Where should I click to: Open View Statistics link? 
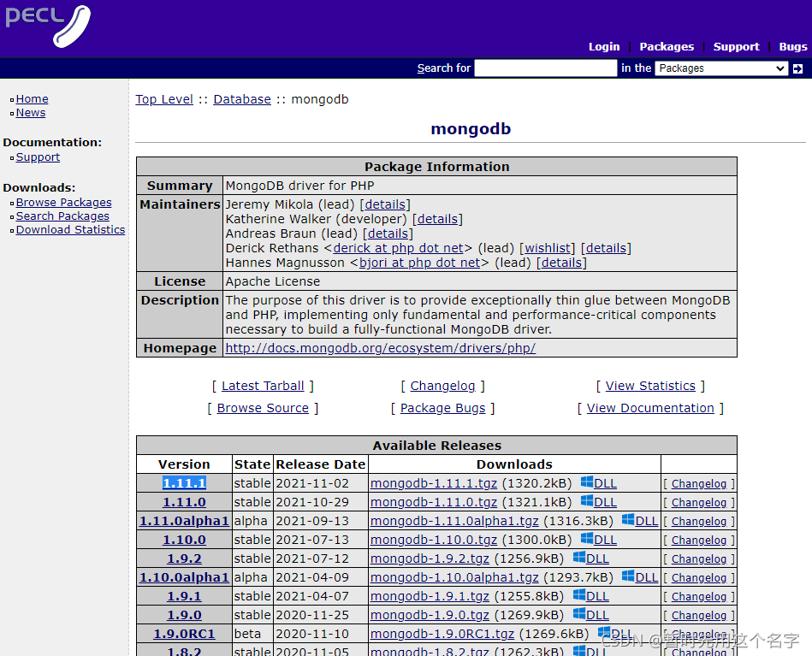[650, 386]
